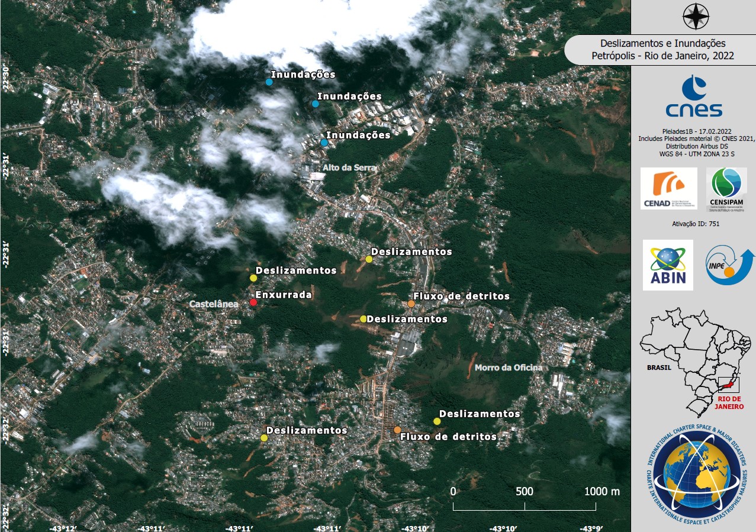Click the 'Ativação ID: 751' text
Image resolution: width=756 pixels, height=532 pixels.
(696, 224)
